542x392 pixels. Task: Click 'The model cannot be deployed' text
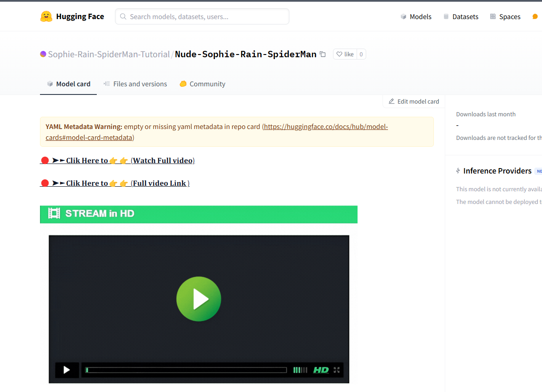coord(499,202)
